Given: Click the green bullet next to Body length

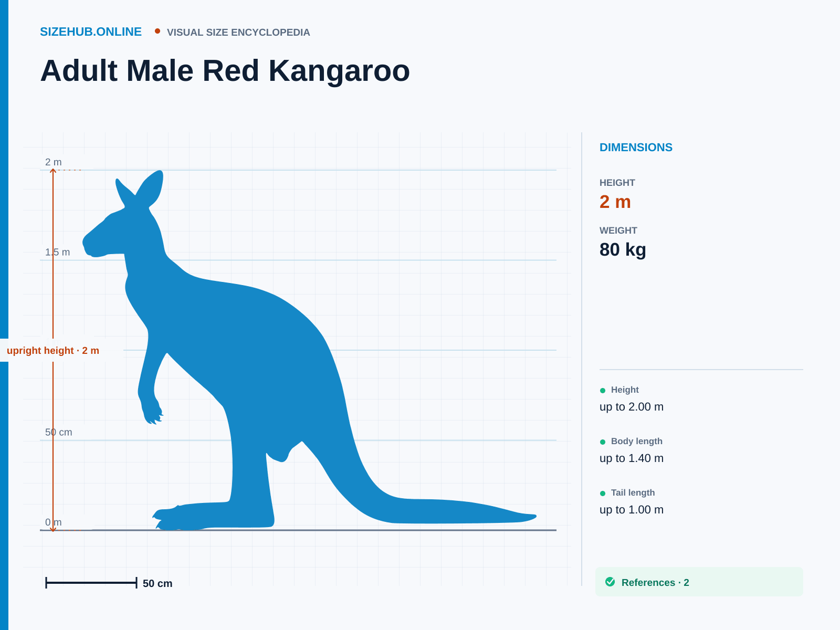Looking at the screenshot, I should coord(603,442).
